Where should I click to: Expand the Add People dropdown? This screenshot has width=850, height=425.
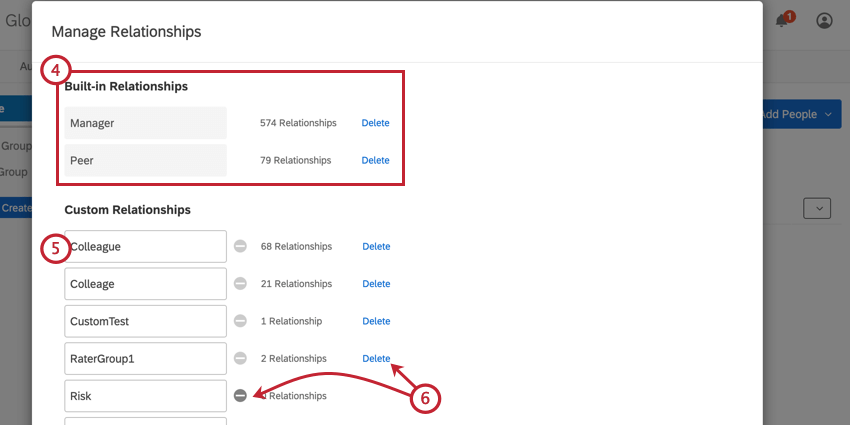click(802, 114)
